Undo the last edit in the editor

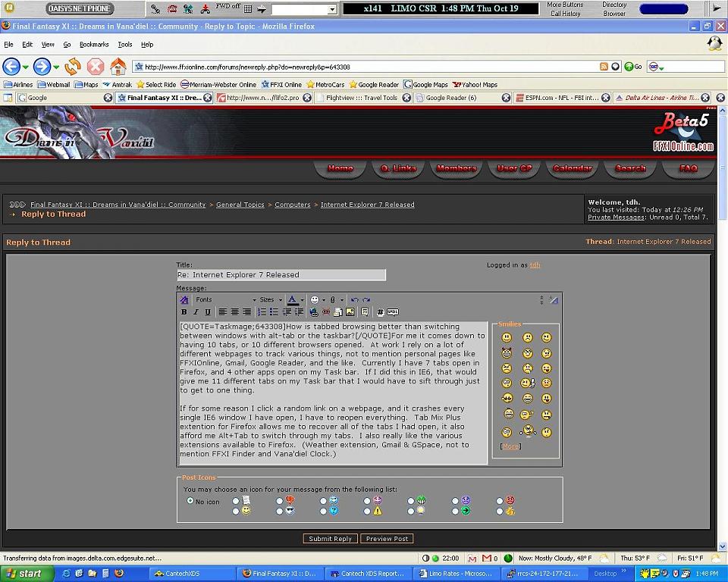(x=355, y=300)
